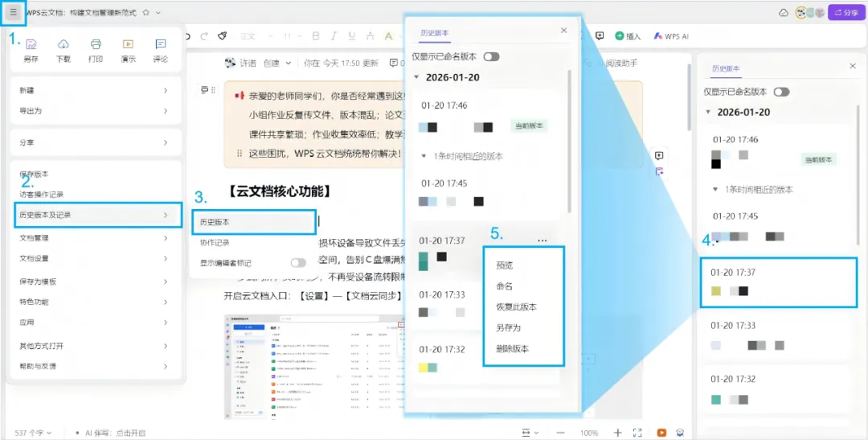Open the 537 个字 word count dropdown
The width and height of the screenshot is (868, 440).
pos(33,432)
